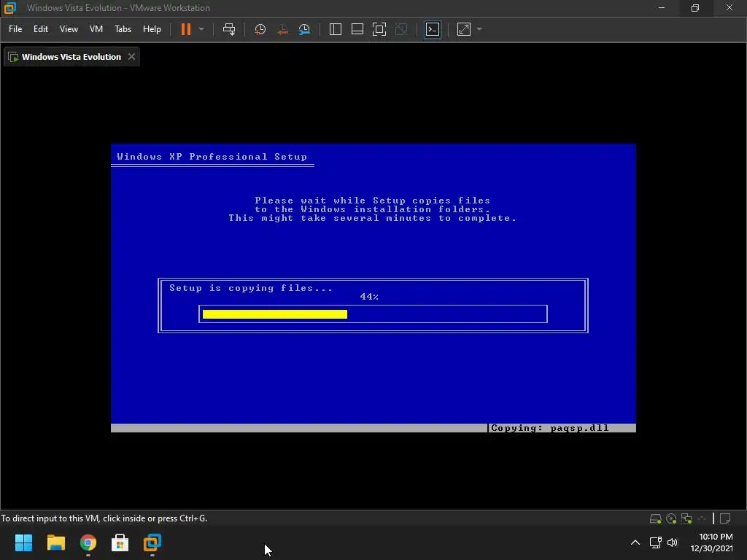Open the View menu
Image resolution: width=747 pixels, height=560 pixels.
tap(69, 29)
